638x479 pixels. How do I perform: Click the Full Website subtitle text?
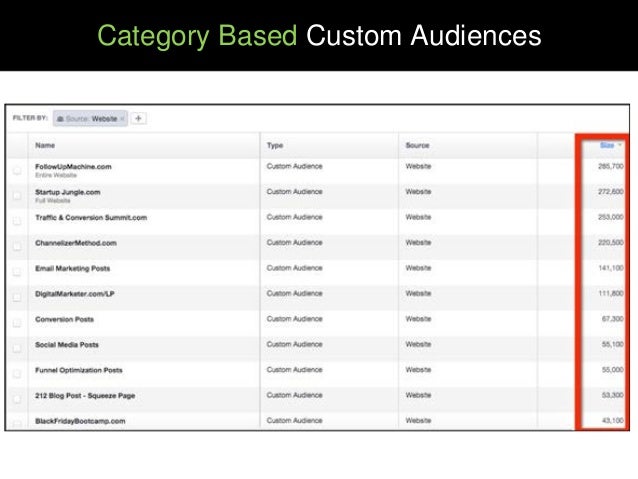(x=52, y=201)
